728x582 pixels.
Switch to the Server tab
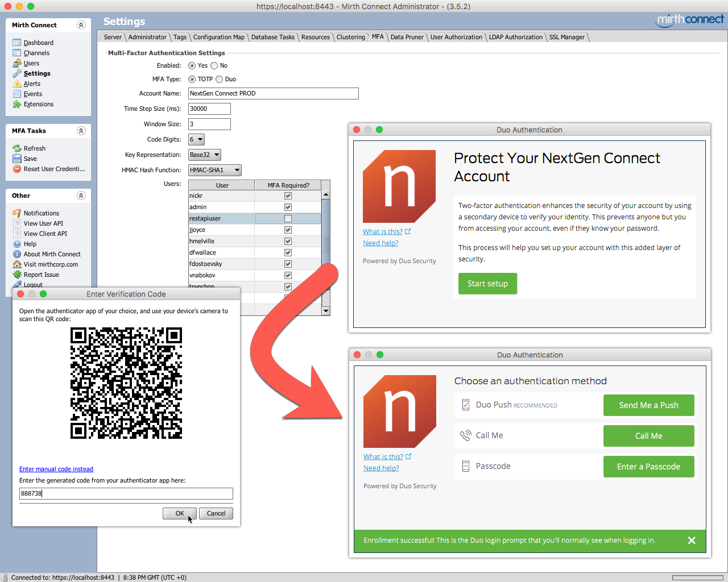113,37
